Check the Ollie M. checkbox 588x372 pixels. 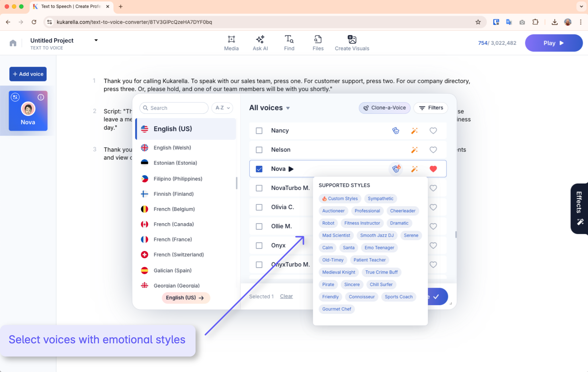point(259,226)
